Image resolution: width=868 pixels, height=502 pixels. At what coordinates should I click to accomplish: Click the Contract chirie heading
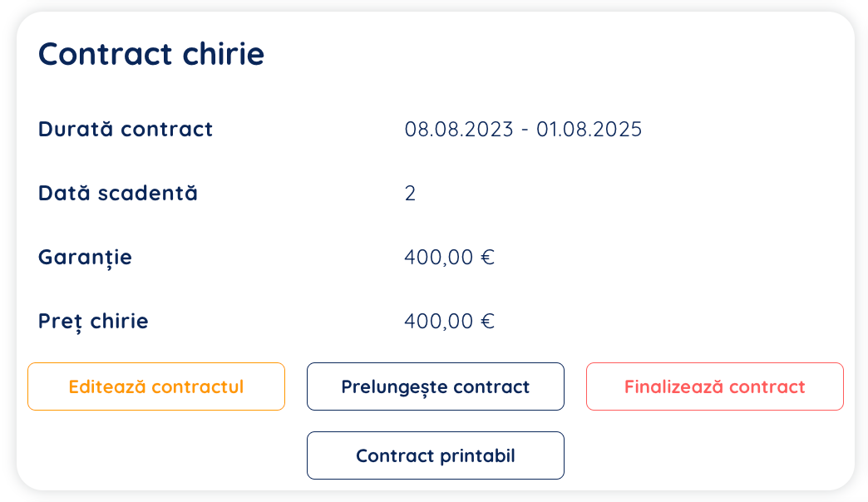pos(151,54)
